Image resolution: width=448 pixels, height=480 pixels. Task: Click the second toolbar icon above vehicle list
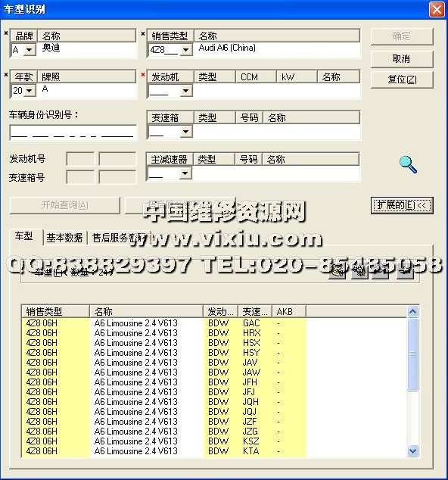click(x=359, y=270)
